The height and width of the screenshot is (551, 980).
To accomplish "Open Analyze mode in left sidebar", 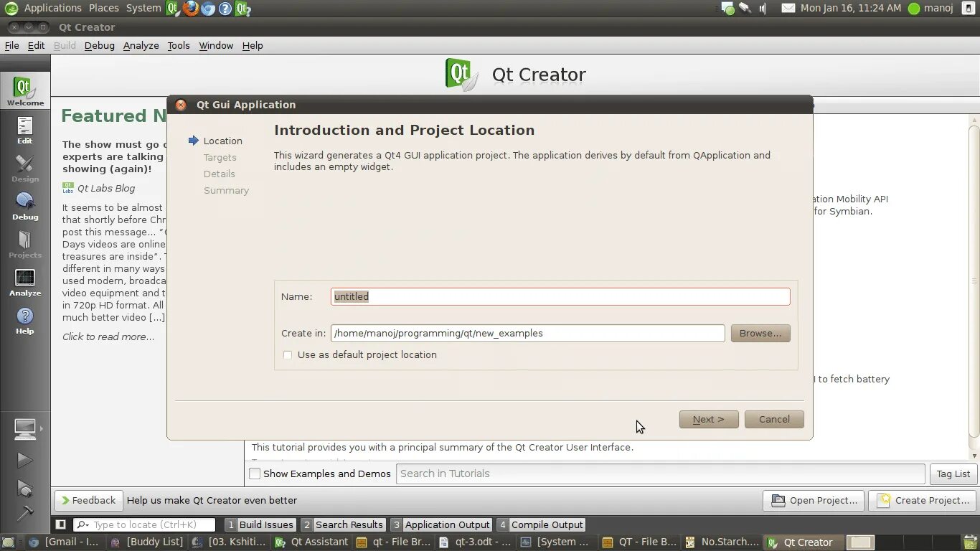I will [25, 282].
